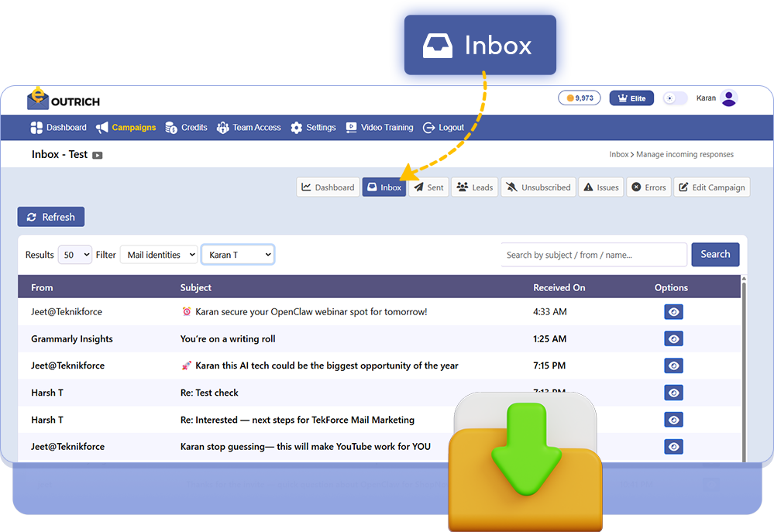Image resolution: width=774 pixels, height=532 pixels.
Task: Open Issues warning triangle tab
Action: point(601,187)
